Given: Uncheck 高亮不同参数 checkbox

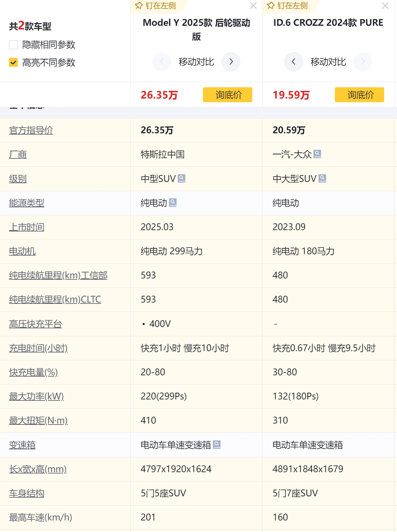Looking at the screenshot, I should (x=13, y=62).
